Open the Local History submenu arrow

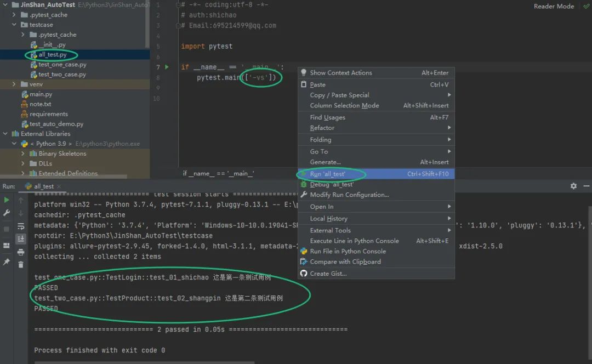pos(449,218)
